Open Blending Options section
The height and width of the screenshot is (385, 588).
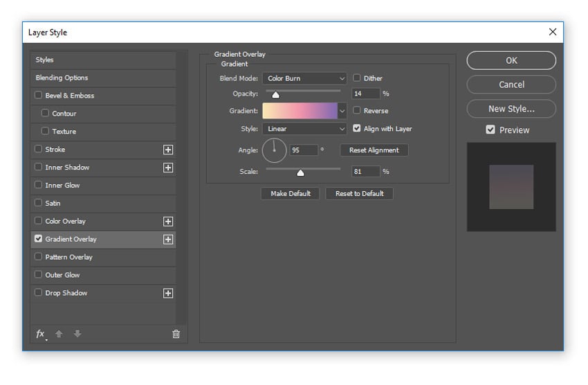point(103,78)
